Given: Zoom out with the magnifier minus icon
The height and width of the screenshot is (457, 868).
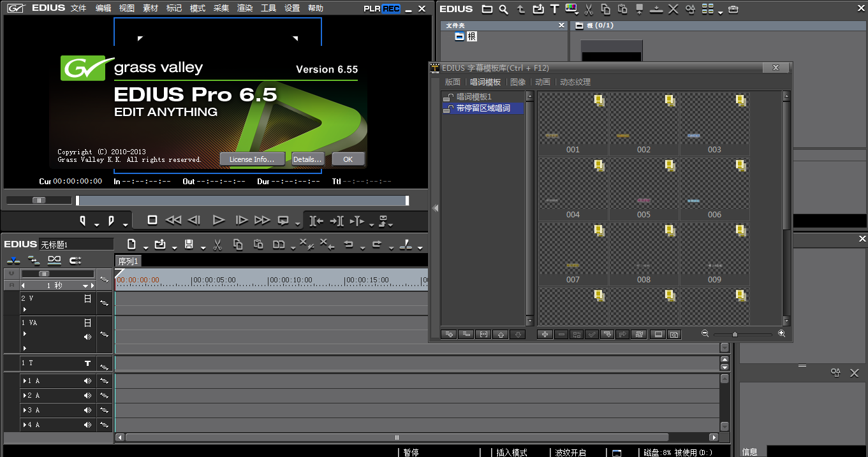Looking at the screenshot, I should pyautogui.click(x=705, y=334).
